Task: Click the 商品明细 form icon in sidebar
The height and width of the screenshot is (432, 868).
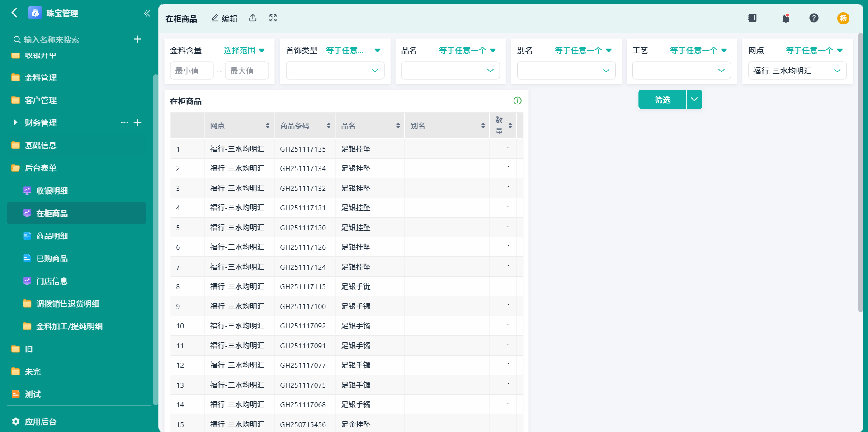Action: (x=27, y=236)
